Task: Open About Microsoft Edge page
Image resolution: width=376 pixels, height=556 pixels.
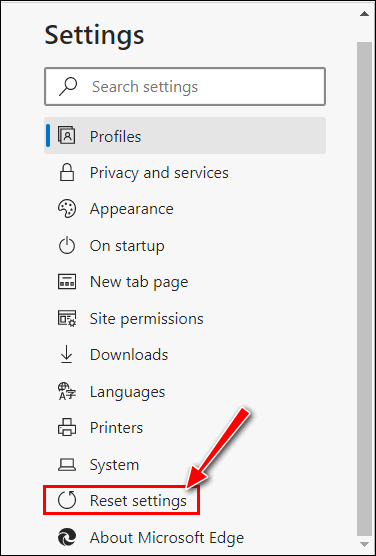Action: point(185,537)
